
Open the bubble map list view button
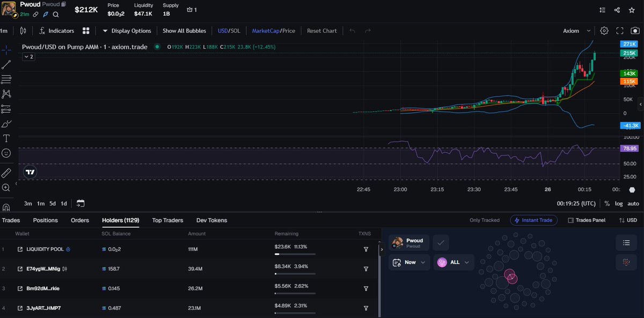(626, 243)
